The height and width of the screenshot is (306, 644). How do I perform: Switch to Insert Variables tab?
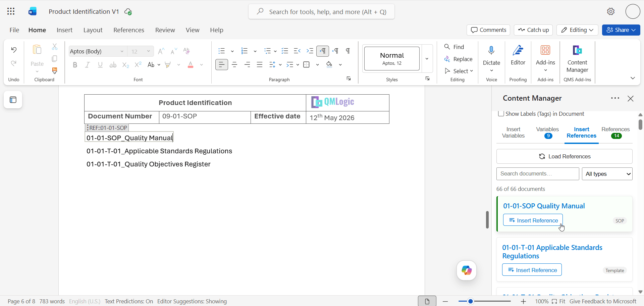513,133
